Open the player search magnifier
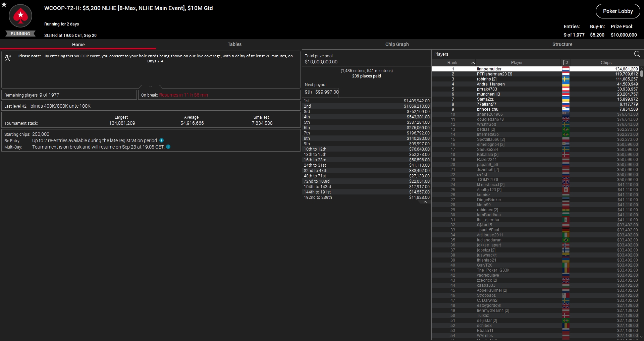 pos(637,54)
